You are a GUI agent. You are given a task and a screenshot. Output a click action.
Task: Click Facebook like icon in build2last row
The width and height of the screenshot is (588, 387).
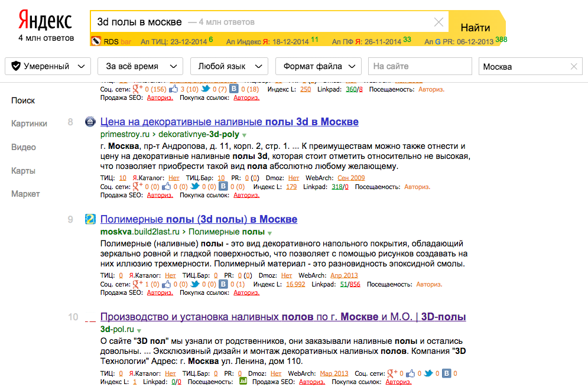pos(166,284)
